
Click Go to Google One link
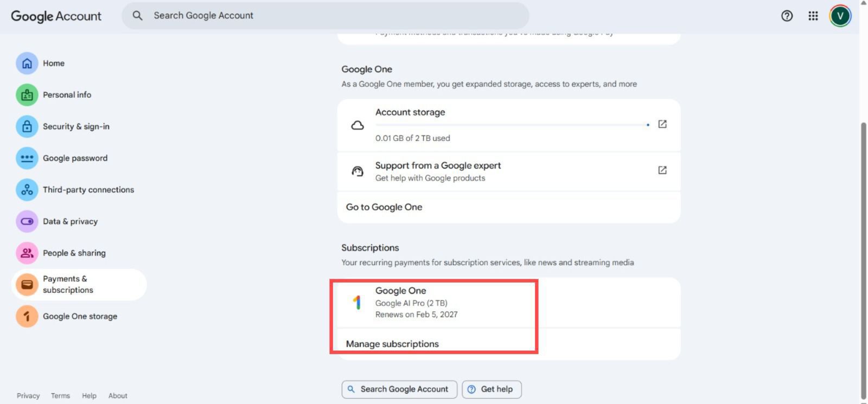[x=384, y=207]
